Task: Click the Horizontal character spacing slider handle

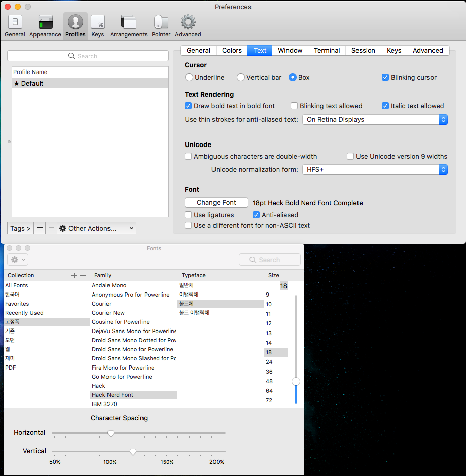Action: [111, 433]
